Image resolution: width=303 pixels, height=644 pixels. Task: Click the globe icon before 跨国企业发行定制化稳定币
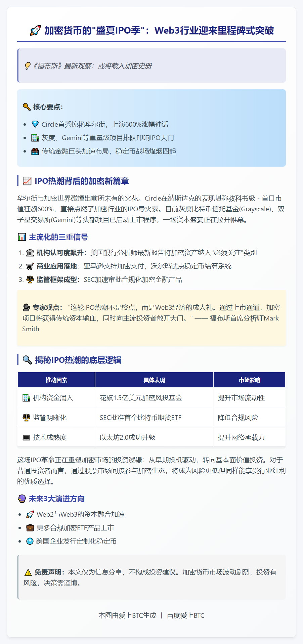click(30, 541)
